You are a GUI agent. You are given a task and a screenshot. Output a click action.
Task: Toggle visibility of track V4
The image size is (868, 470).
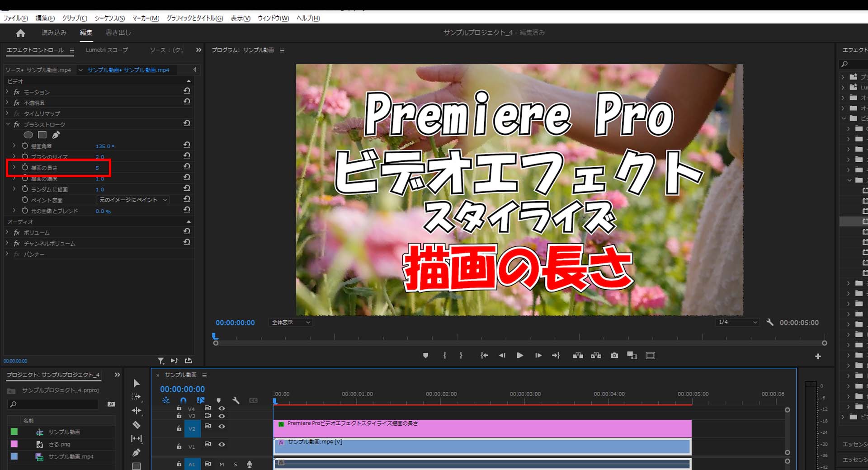[x=222, y=408]
